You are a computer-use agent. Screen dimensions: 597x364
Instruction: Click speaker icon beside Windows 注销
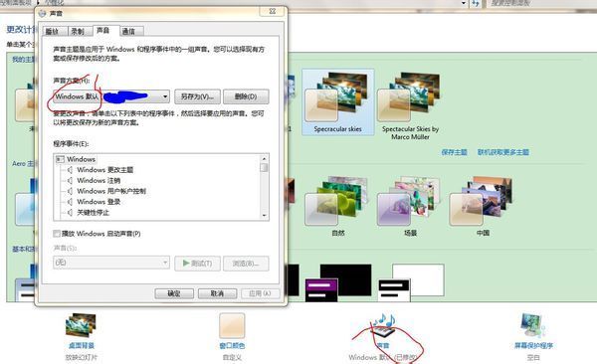pos(70,180)
